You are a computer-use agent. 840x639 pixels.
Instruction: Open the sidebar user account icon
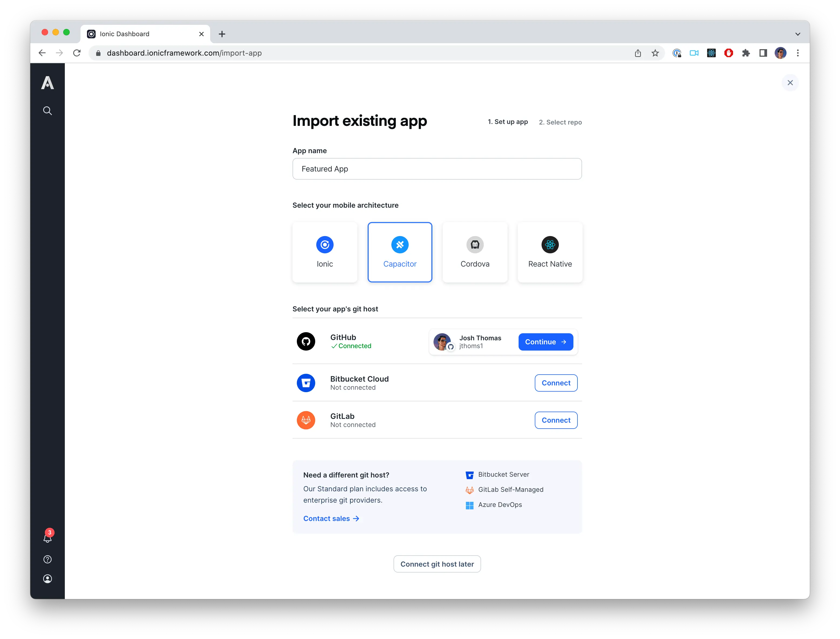[47, 579]
